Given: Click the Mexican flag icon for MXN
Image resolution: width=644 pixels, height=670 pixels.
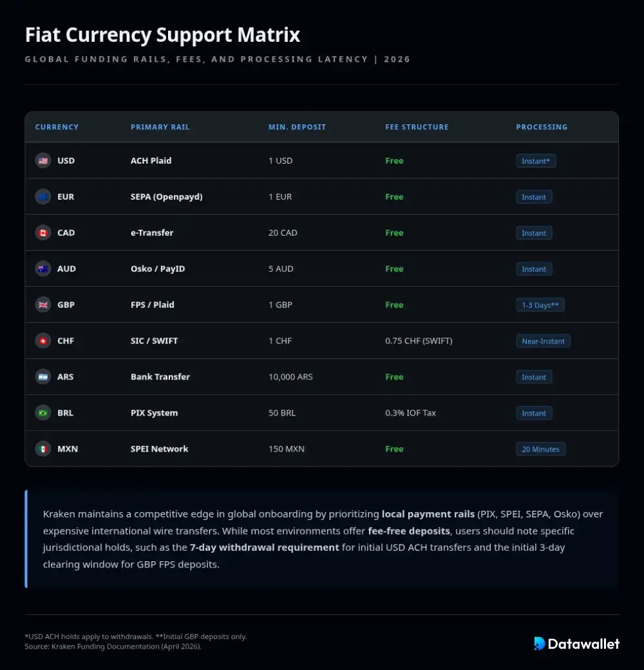Looking at the screenshot, I should [x=43, y=449].
